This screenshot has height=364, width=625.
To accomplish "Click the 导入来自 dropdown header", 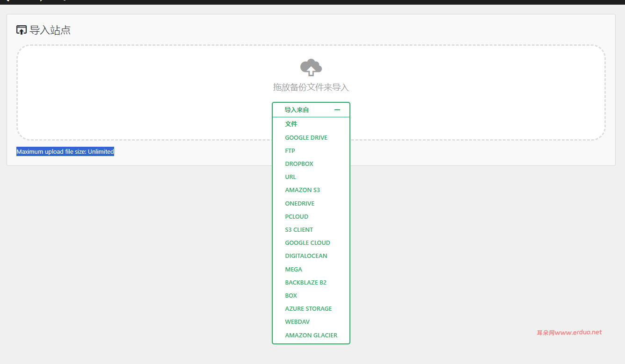I will pyautogui.click(x=311, y=110).
